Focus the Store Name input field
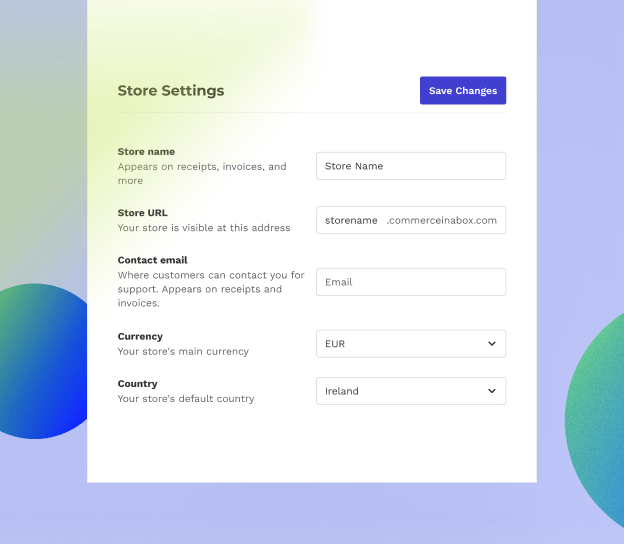Viewport: 624px width, 544px height. click(410, 166)
